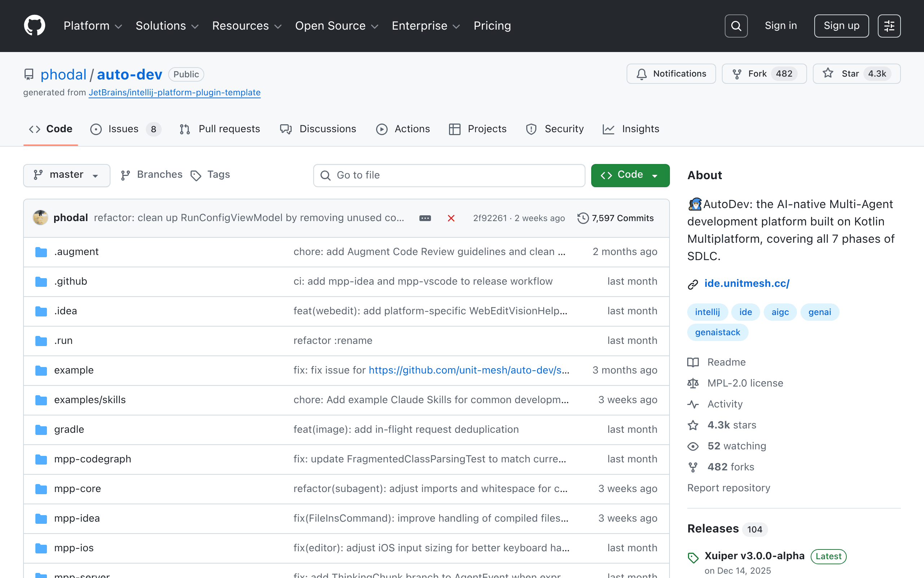Click the .github folder icon
This screenshot has height=578, width=924.
pyautogui.click(x=41, y=281)
